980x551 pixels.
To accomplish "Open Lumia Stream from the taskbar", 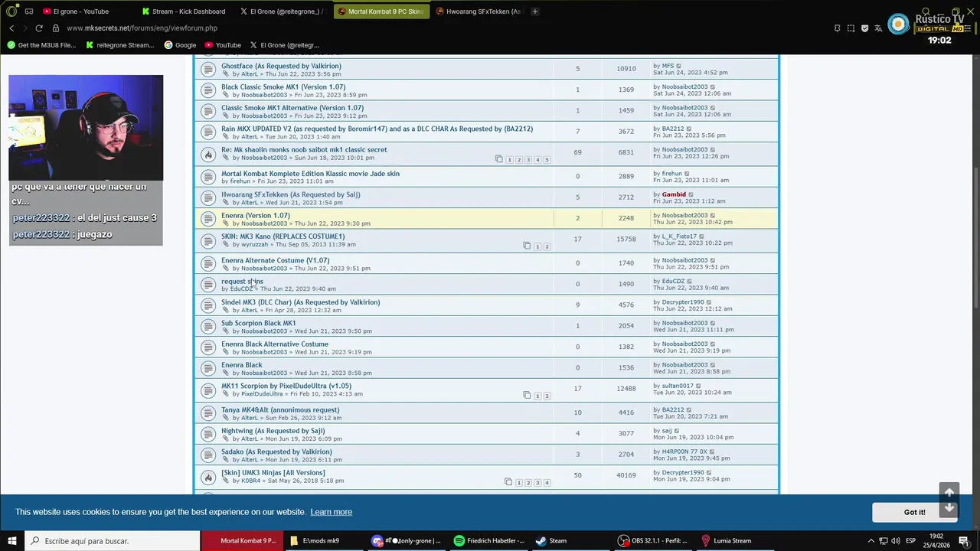I will point(726,541).
